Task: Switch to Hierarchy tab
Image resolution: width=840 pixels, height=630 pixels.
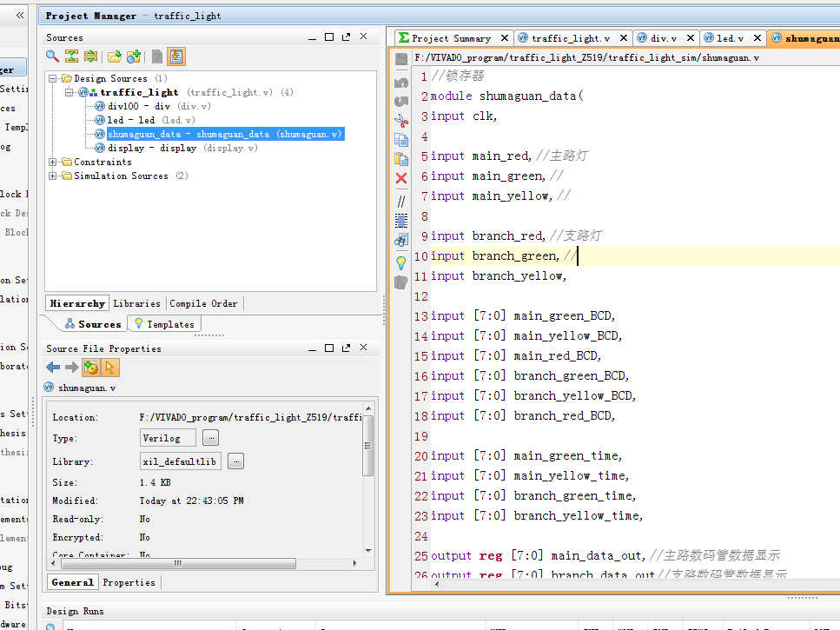Action: [77, 303]
